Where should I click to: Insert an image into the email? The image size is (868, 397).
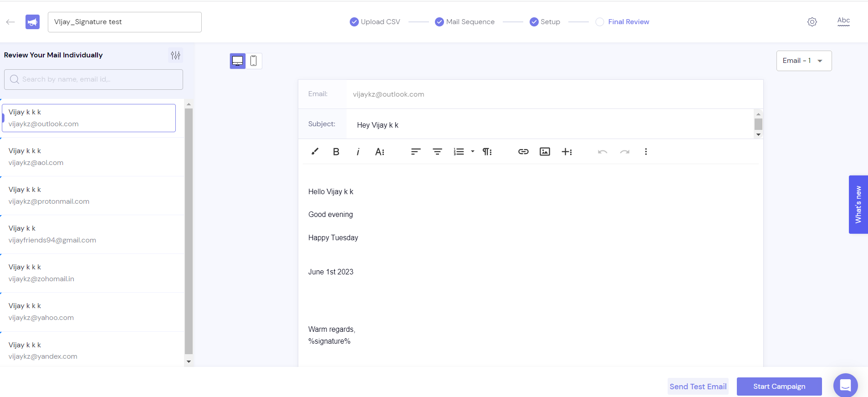tap(545, 152)
